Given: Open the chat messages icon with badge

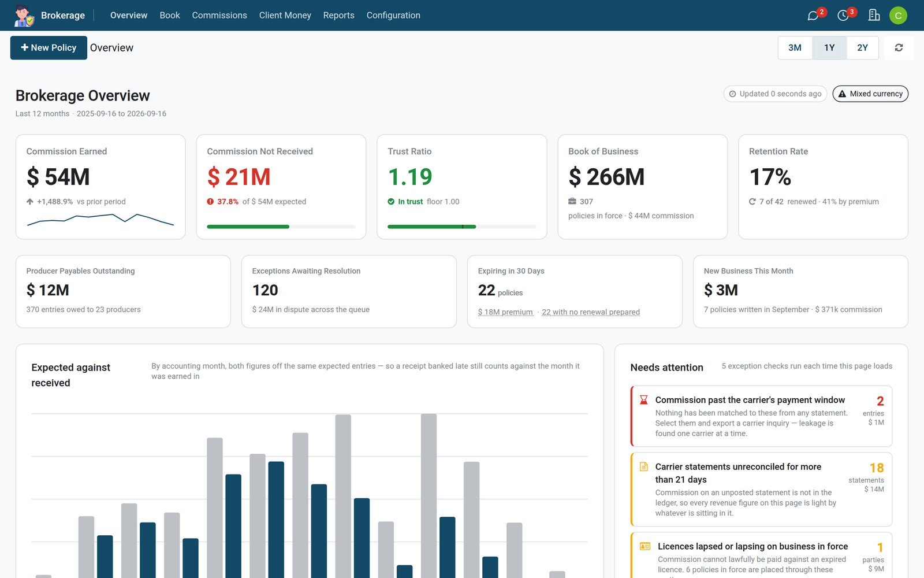Looking at the screenshot, I should pyautogui.click(x=813, y=16).
